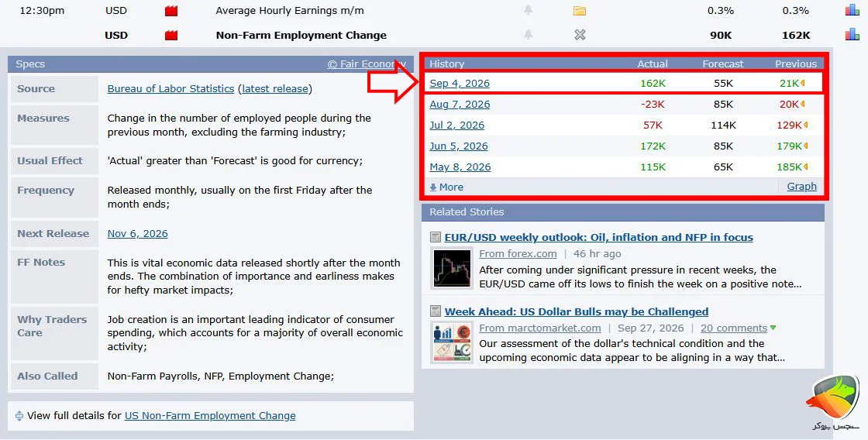
Task: Click the 172K actual value for Jun 5
Action: (x=653, y=146)
